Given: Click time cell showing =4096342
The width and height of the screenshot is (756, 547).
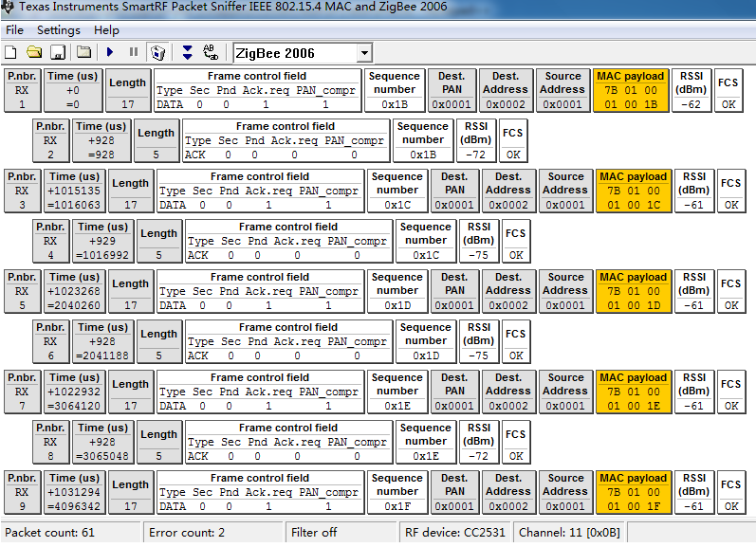Looking at the screenshot, I should pos(74,492).
